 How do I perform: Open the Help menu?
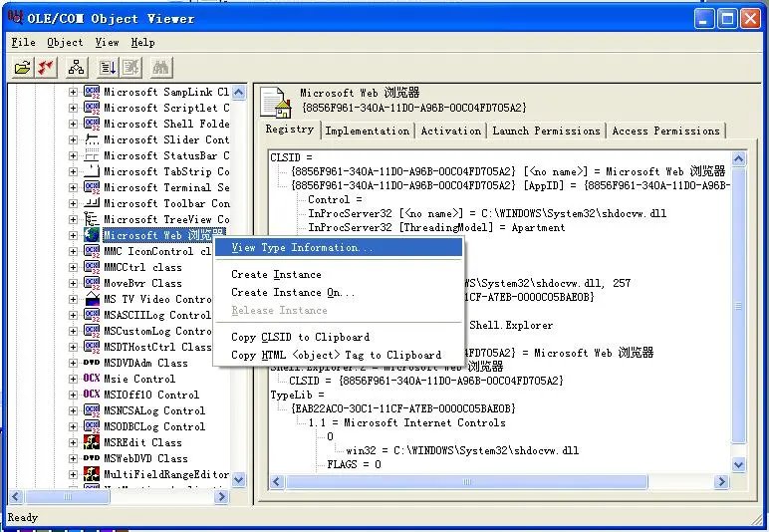pyautogui.click(x=142, y=43)
